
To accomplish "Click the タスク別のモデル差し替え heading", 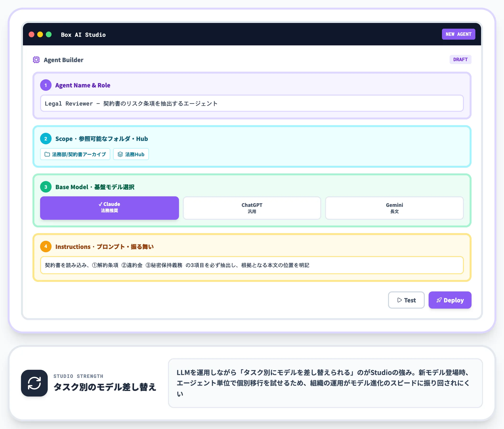I will [x=105, y=387].
